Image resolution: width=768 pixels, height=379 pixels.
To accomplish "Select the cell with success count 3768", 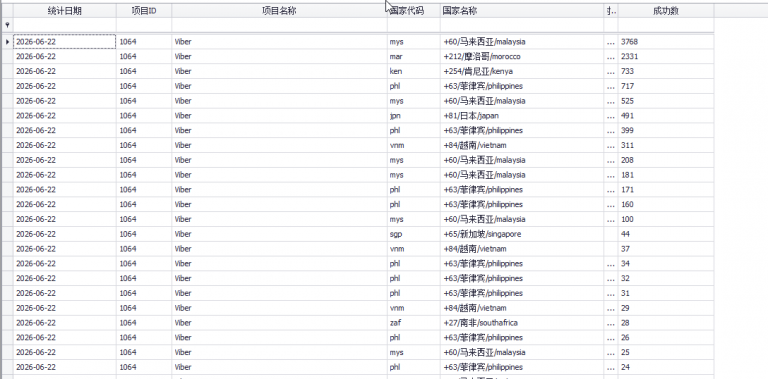I will click(x=666, y=42).
